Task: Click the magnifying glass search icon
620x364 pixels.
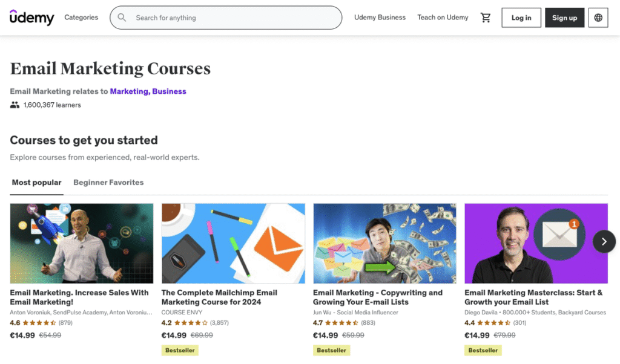Action: tap(122, 18)
